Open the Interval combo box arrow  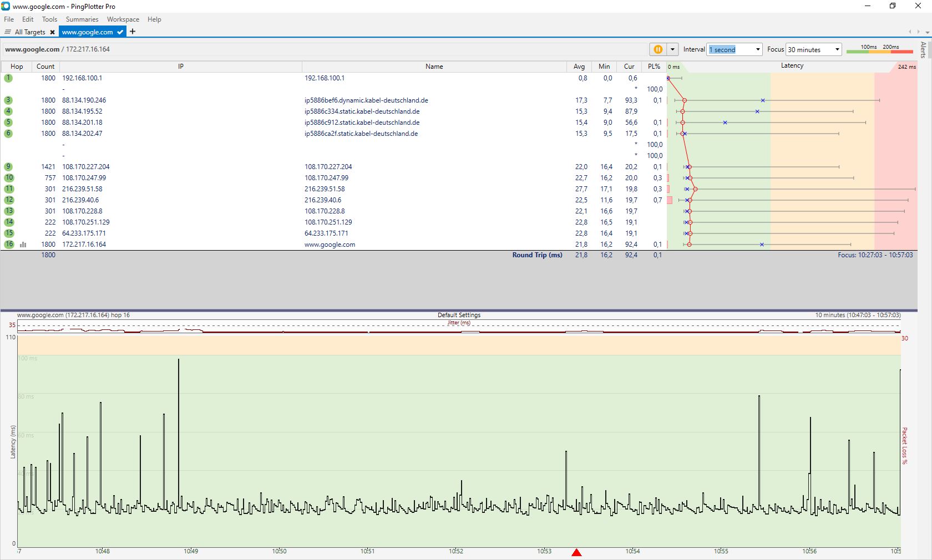tap(758, 49)
